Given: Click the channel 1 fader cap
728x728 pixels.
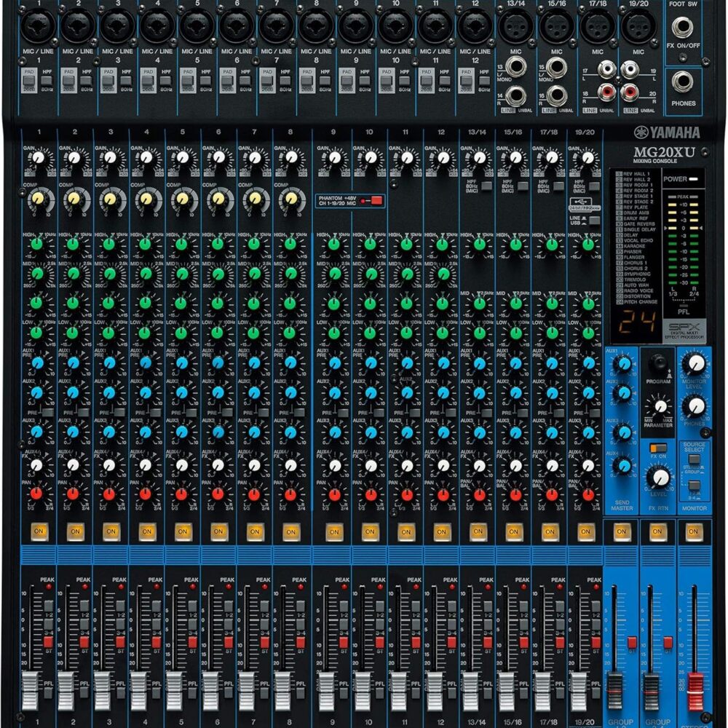Looking at the screenshot, I should [30, 692].
